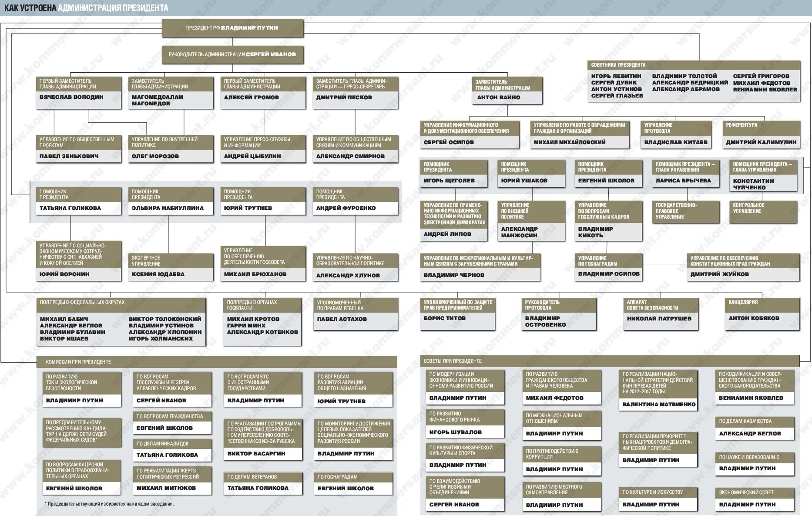This screenshot has width=812, height=516.
Task: Select Владимир Островенко protocol head box
Action: [559, 314]
